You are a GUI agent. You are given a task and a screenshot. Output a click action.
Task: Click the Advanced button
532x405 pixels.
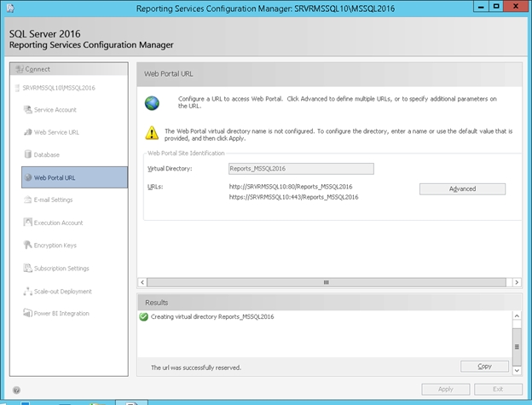[x=462, y=189]
